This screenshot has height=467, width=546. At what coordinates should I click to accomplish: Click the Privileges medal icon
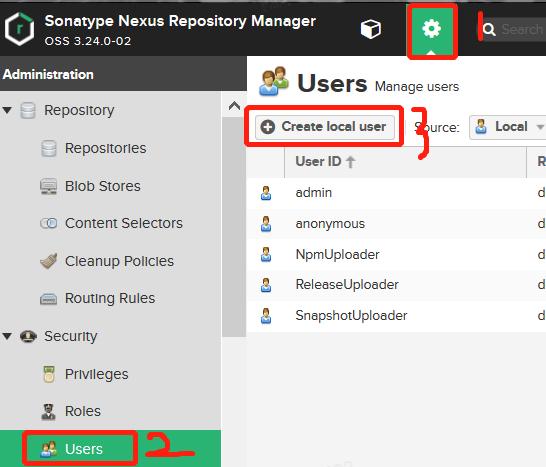click(x=49, y=374)
